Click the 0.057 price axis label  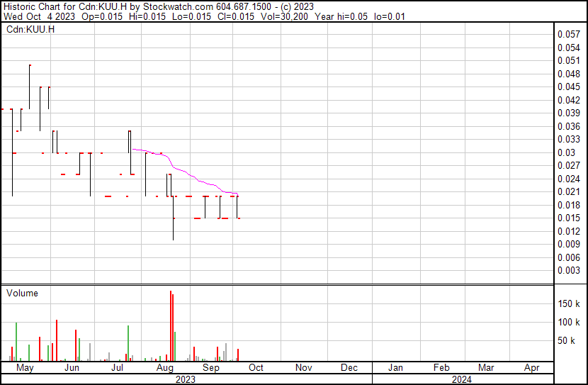tap(569, 35)
